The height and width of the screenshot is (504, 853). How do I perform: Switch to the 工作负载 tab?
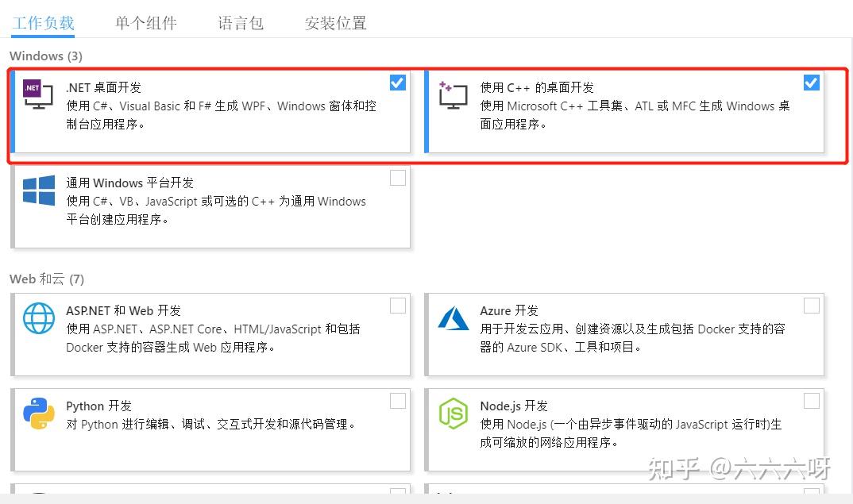[x=43, y=23]
